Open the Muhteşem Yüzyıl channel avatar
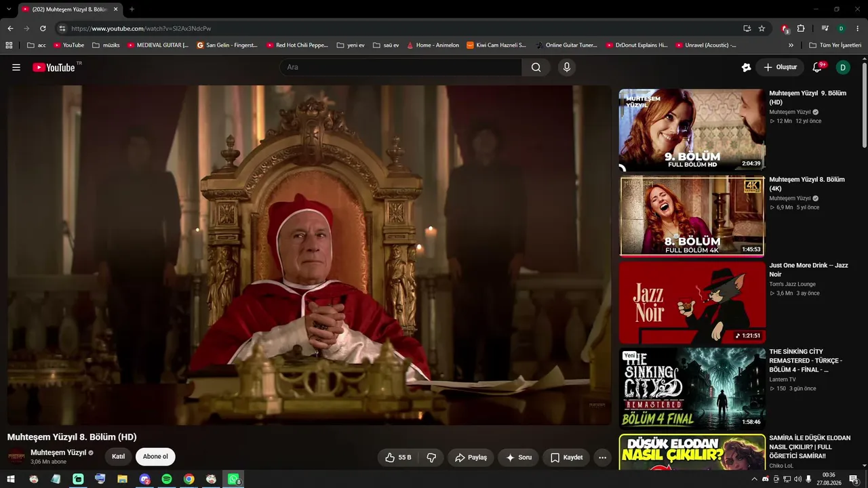868x488 pixels. 17,457
